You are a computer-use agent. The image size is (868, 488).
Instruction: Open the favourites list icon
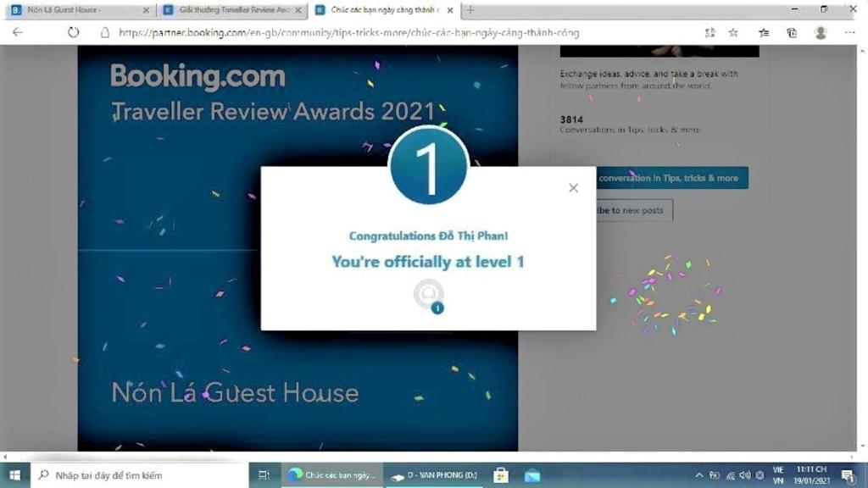click(x=764, y=33)
